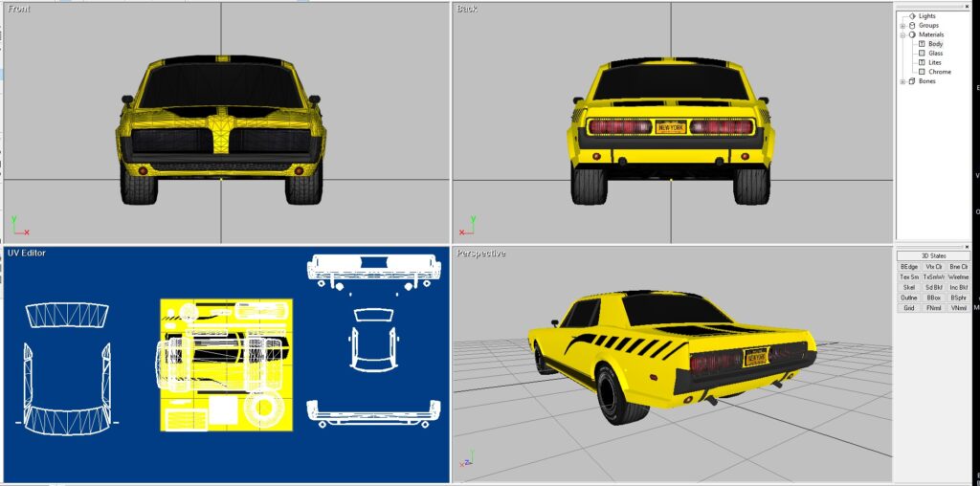This screenshot has height=486, width=980.
Task: Toggle the TxSmlWr display state
Action: [x=934, y=277]
